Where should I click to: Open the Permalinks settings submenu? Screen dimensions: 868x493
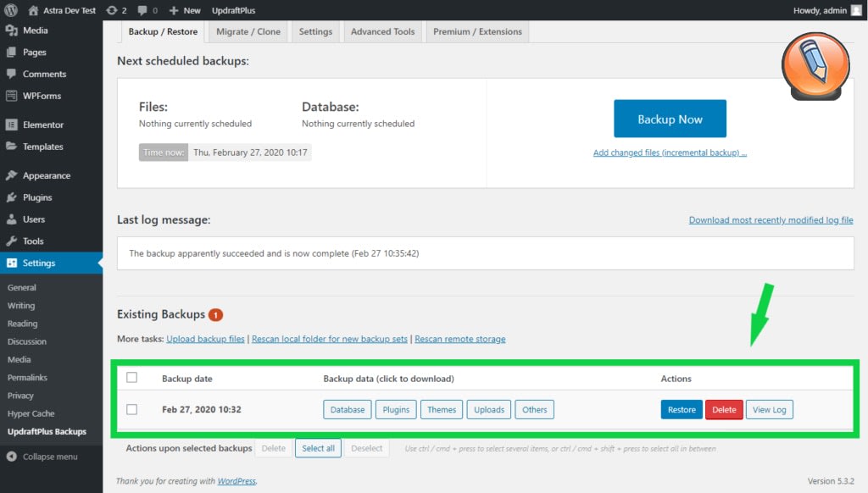point(27,377)
